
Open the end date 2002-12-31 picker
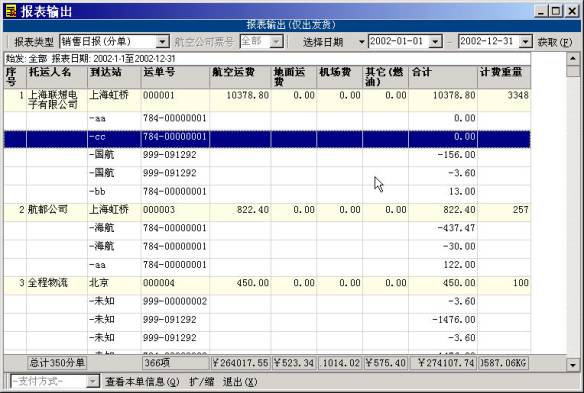coord(525,42)
